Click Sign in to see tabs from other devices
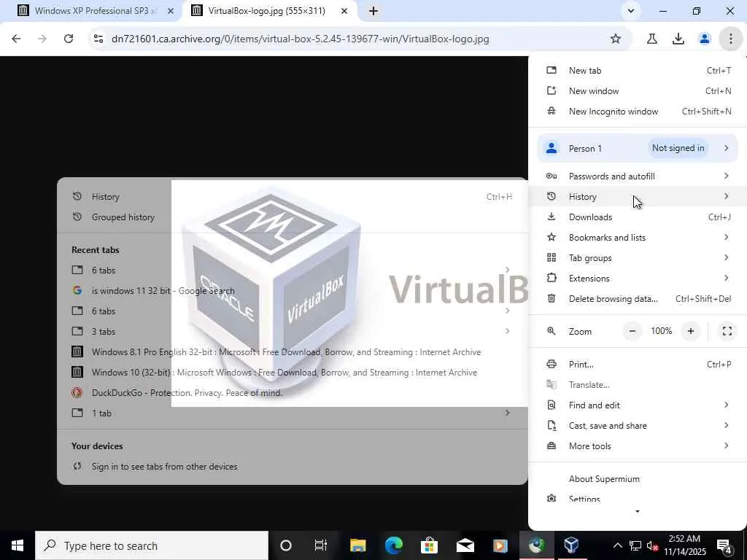Image resolution: width=747 pixels, height=560 pixels. pos(292,467)
